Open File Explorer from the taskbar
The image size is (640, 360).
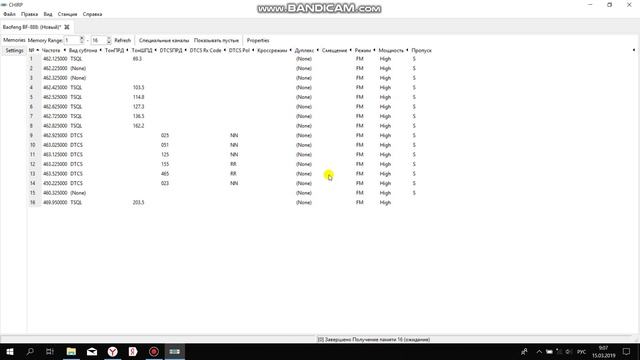(x=71, y=351)
